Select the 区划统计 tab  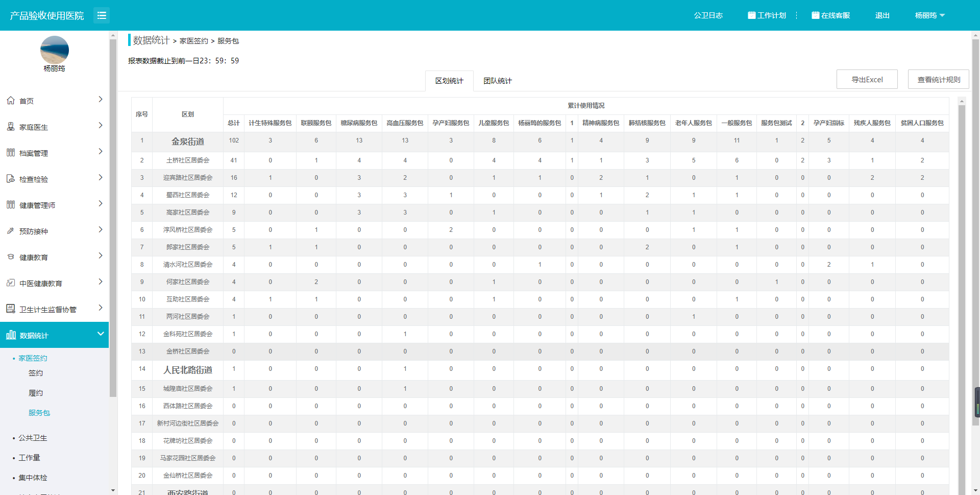[449, 81]
